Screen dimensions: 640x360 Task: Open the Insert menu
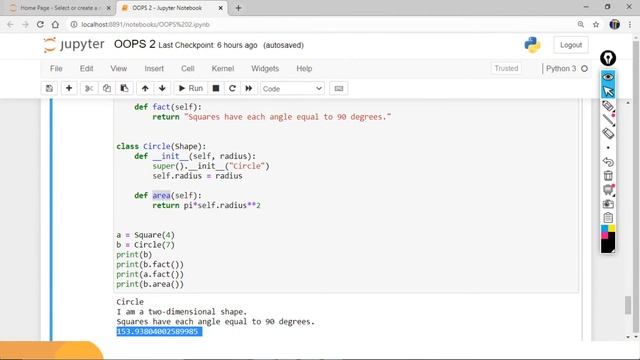pos(154,69)
